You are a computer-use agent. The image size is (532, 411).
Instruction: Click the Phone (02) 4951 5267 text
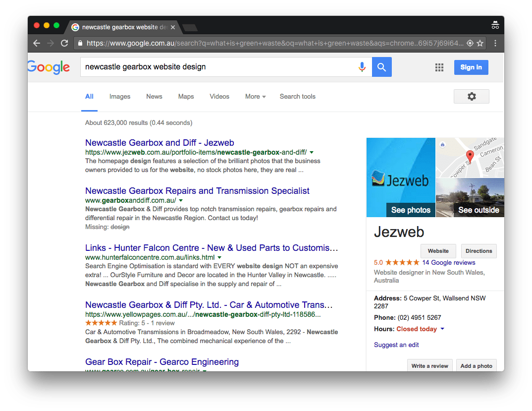(408, 318)
